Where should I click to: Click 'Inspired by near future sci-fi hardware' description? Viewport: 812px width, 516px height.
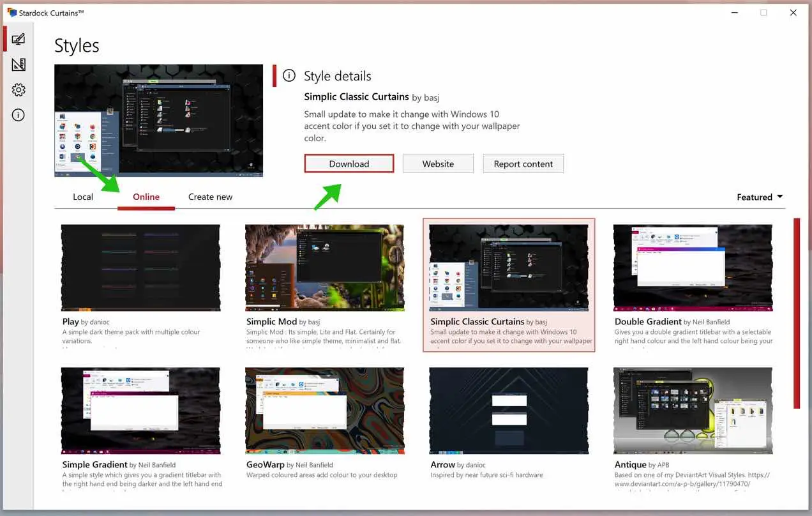coord(487,475)
